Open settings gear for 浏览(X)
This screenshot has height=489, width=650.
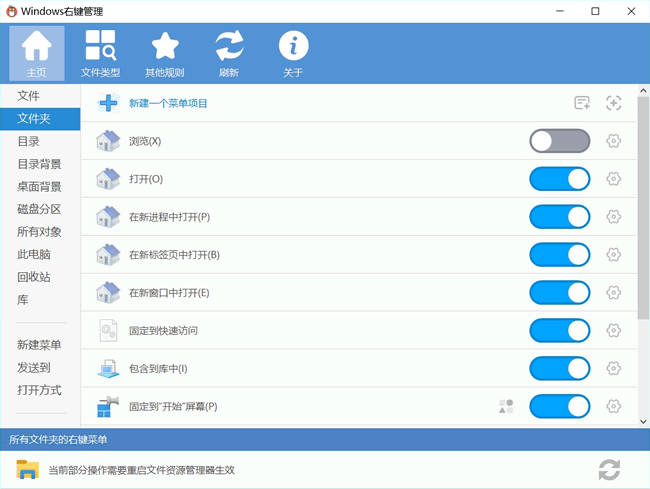[x=614, y=141]
